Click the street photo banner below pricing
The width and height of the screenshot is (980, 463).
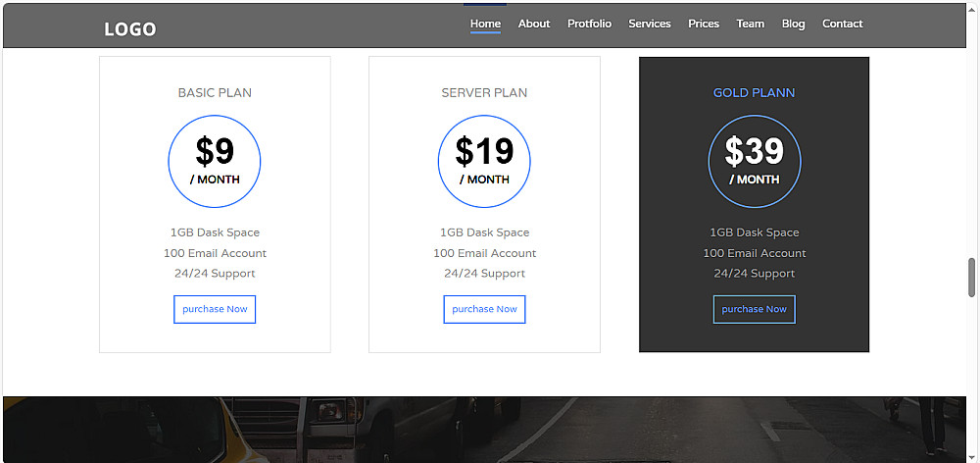click(490, 430)
